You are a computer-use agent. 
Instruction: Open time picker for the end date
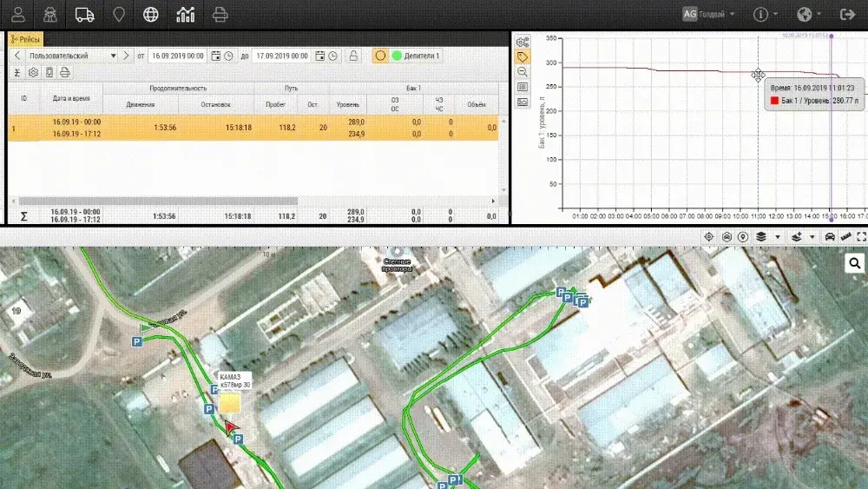pyautogui.click(x=332, y=56)
